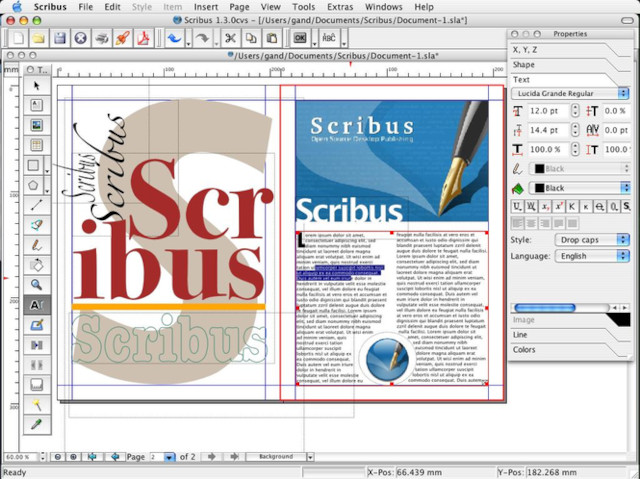Select the Measure ruler tool

pos(37,384)
